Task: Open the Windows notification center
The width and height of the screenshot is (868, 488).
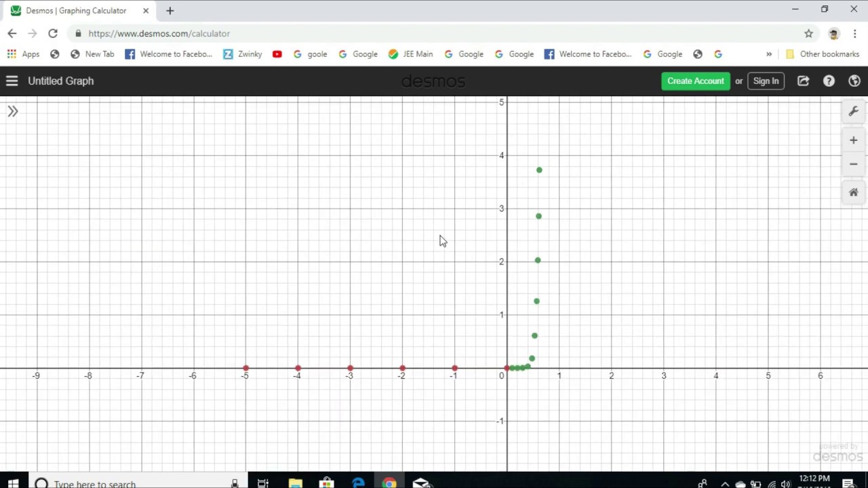Action: [848, 483]
